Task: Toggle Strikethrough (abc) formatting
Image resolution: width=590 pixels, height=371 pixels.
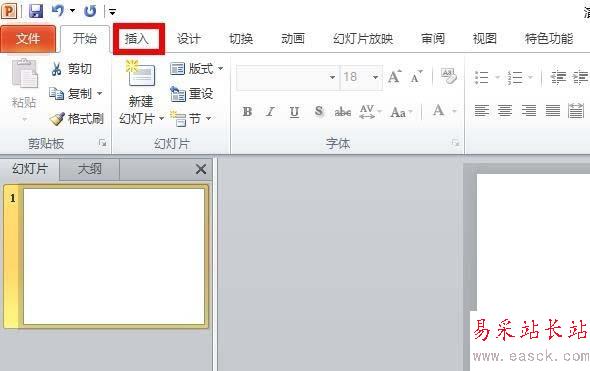Action: (x=343, y=112)
